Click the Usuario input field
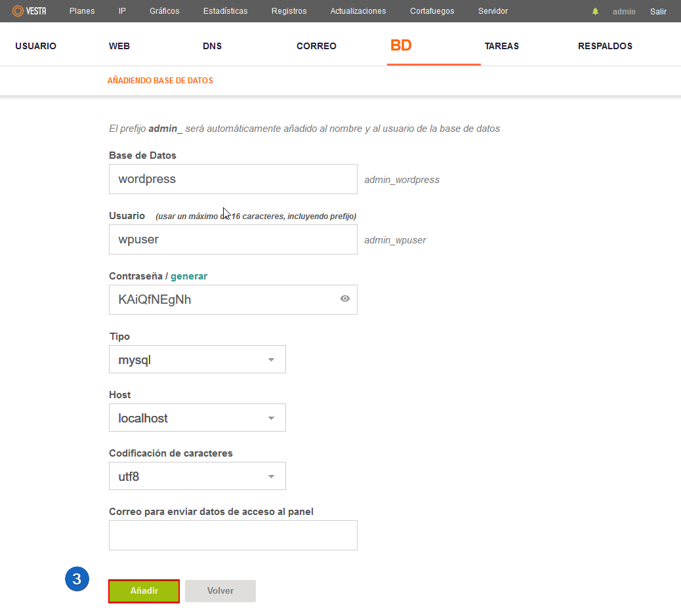This screenshot has height=616, width=681. tap(233, 239)
